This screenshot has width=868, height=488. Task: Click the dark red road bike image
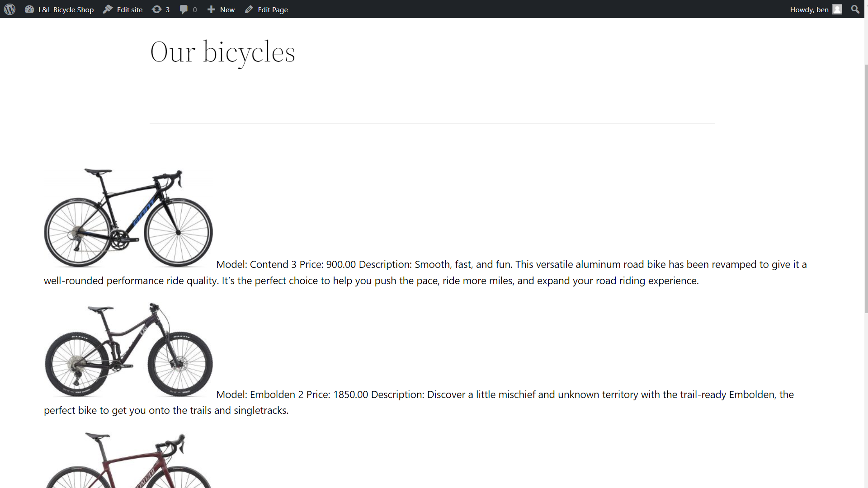pos(128,461)
